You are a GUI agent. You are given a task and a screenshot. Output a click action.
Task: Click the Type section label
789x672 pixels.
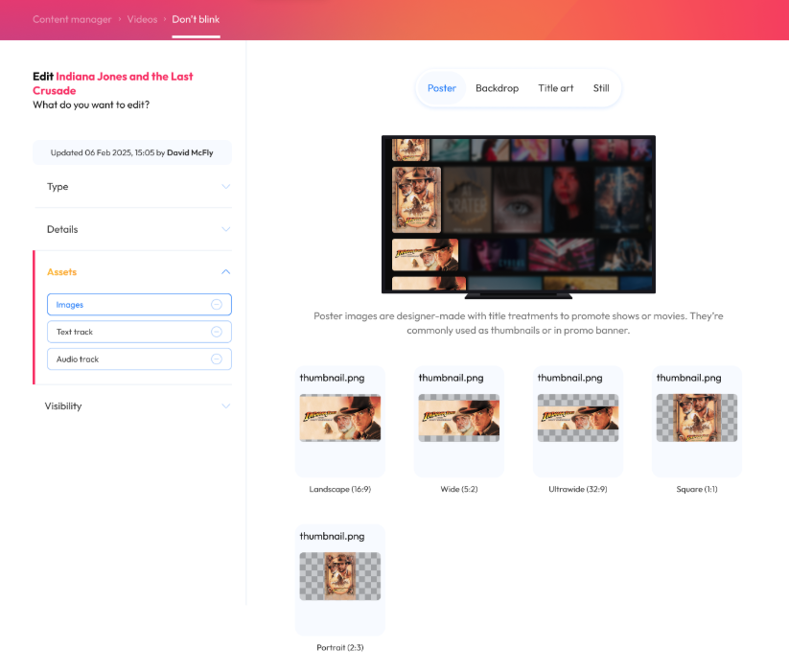click(x=58, y=187)
